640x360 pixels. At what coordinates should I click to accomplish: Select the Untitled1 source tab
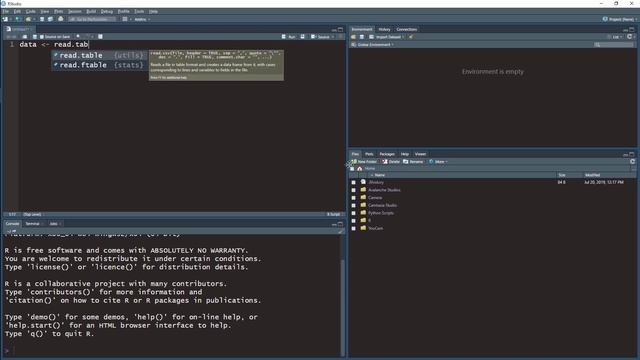click(20, 29)
